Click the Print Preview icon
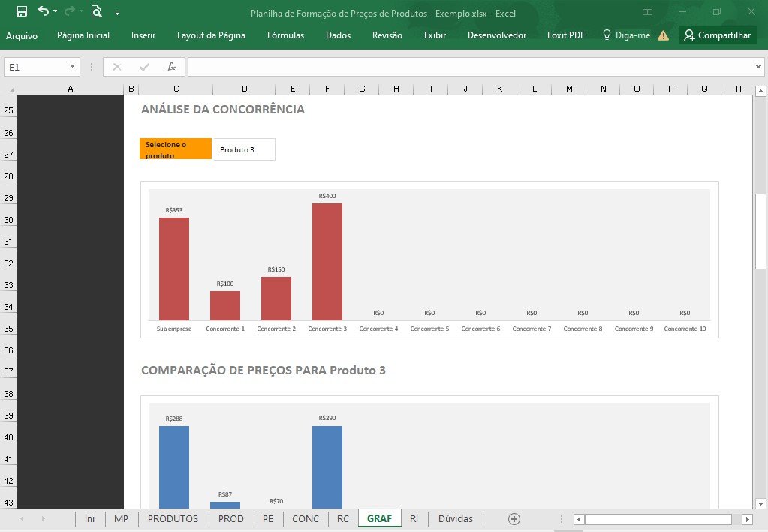The image size is (768, 532). tap(97, 11)
